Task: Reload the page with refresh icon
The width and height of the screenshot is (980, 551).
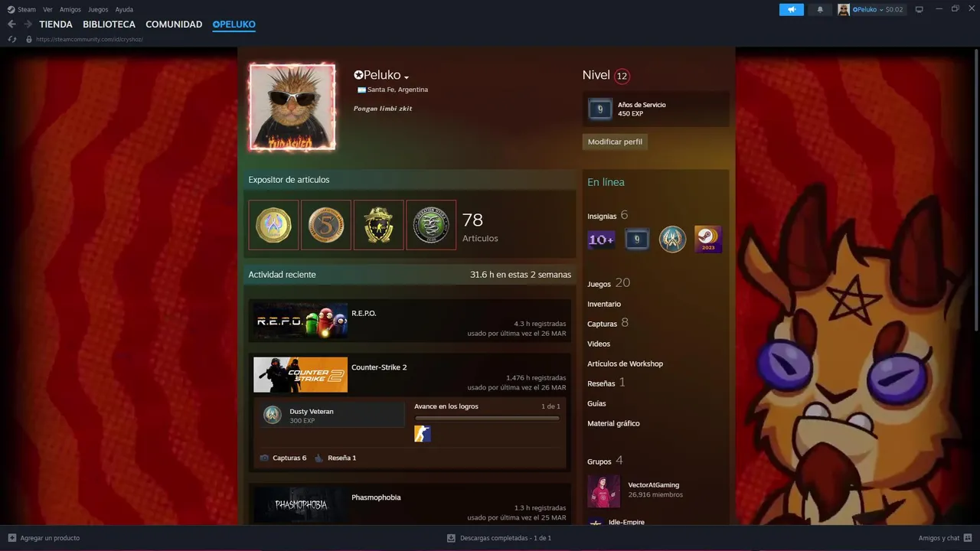Action: coord(12,39)
